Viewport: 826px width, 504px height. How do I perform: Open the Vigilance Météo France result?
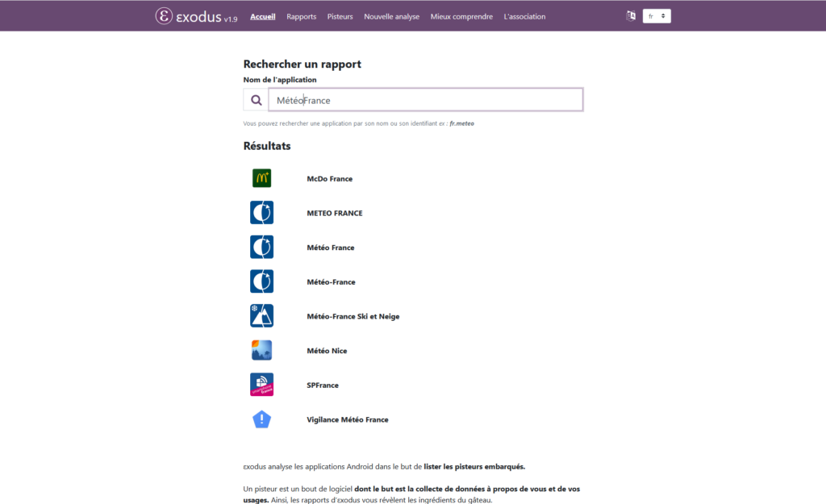point(348,420)
